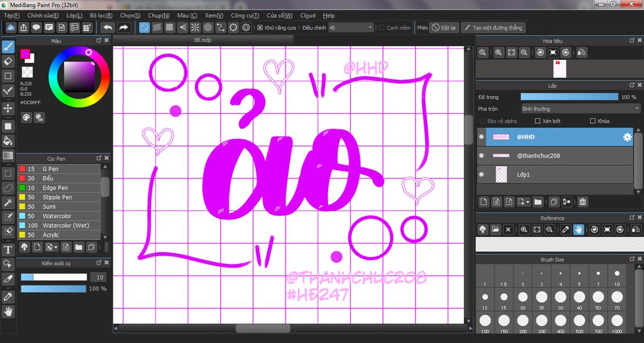Toggle the Khử răng cưa checkbox
This screenshot has width=644, height=343.
click(260, 28)
